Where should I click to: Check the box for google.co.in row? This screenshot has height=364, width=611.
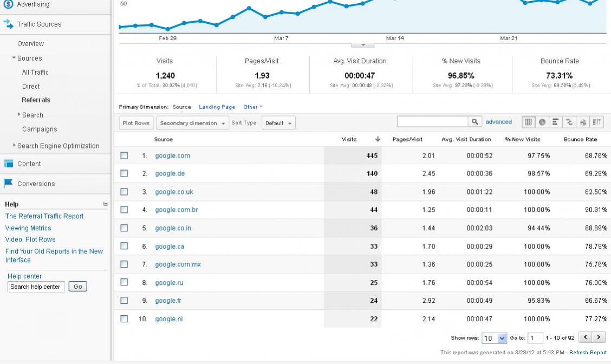124,228
